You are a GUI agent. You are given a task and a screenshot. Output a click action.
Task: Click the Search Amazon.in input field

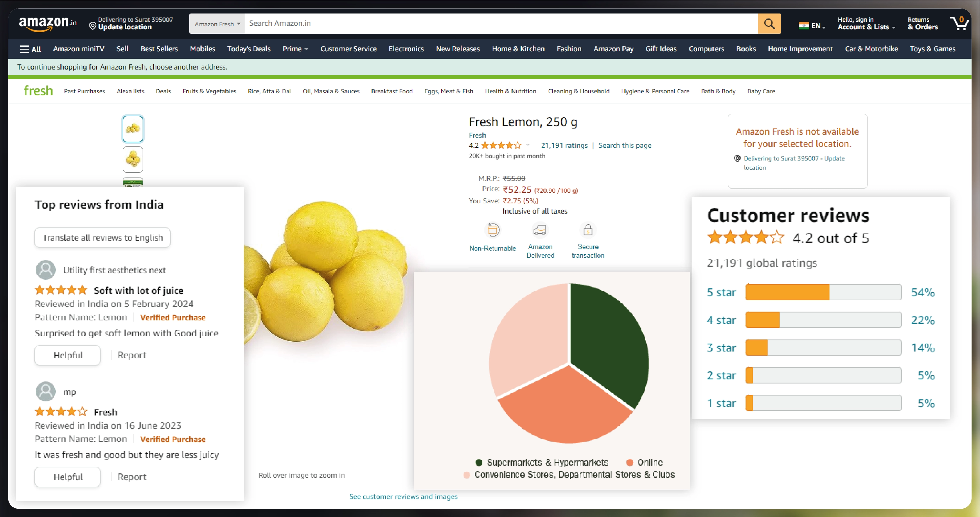coord(501,23)
